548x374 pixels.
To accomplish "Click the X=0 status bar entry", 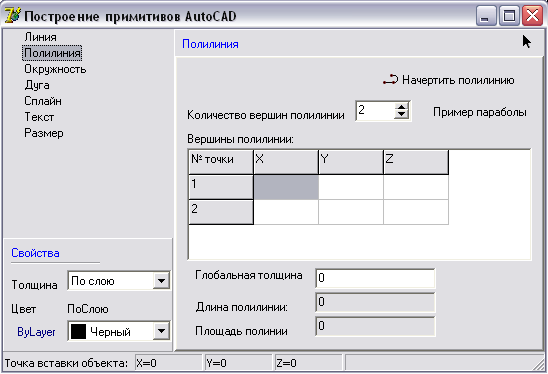I will (x=168, y=363).
